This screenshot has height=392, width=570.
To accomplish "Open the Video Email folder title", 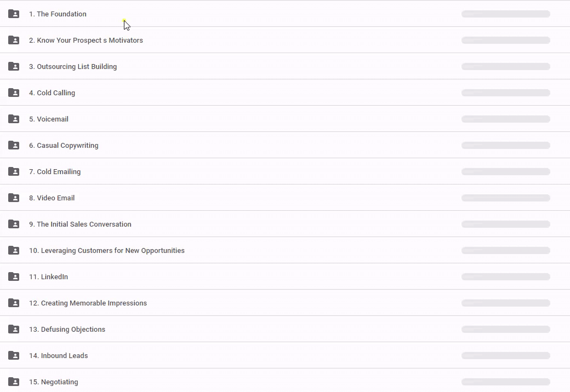I will tap(52, 198).
